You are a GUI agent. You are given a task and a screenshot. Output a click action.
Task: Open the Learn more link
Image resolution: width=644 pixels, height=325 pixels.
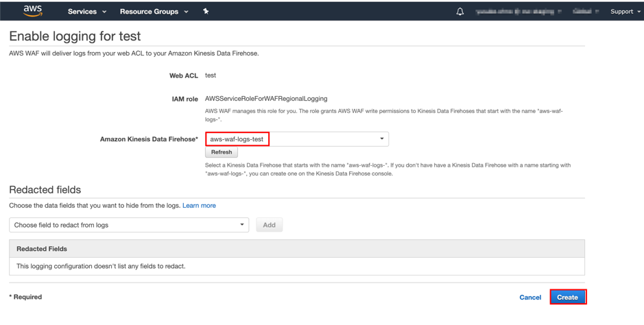[x=199, y=206]
